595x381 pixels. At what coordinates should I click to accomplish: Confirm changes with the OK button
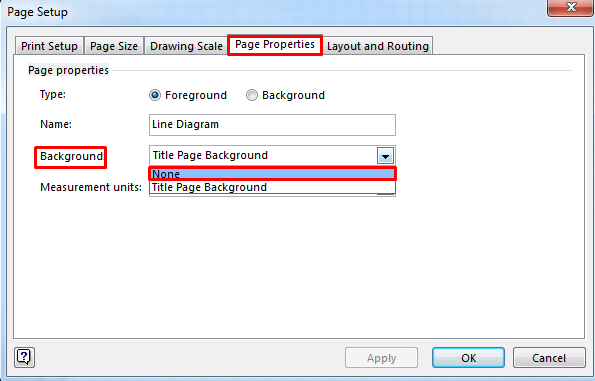pos(468,358)
